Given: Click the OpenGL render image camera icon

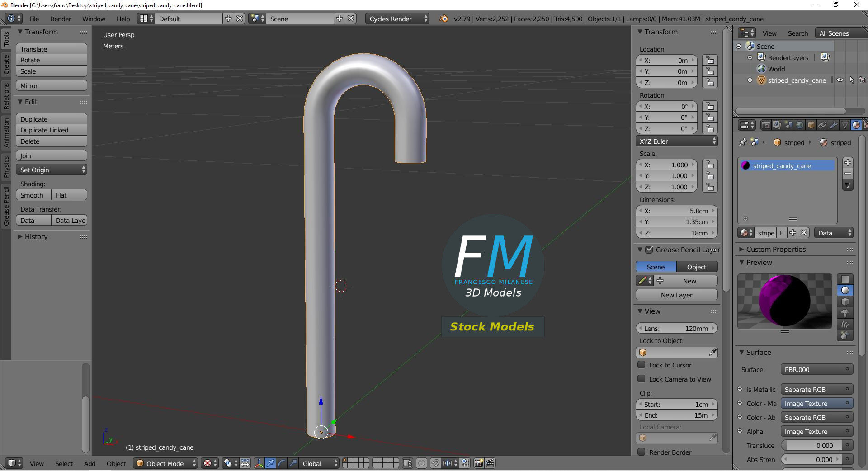Looking at the screenshot, I should coord(479,463).
